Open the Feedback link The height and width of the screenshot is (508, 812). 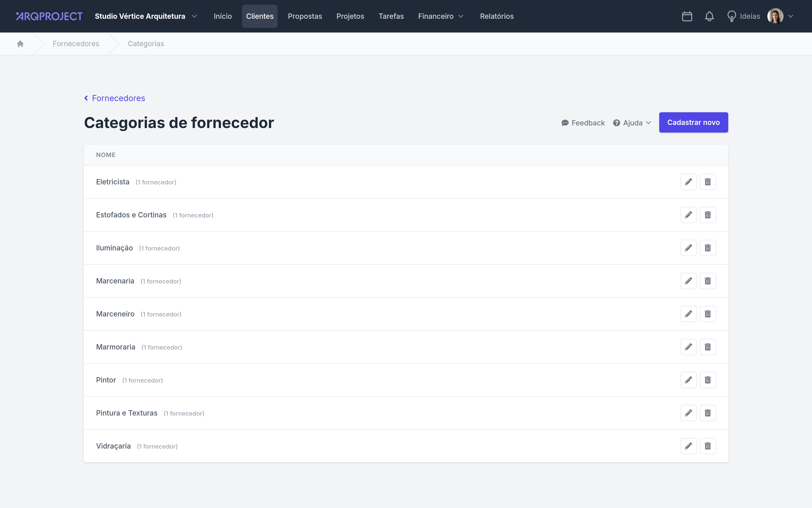[583, 123]
